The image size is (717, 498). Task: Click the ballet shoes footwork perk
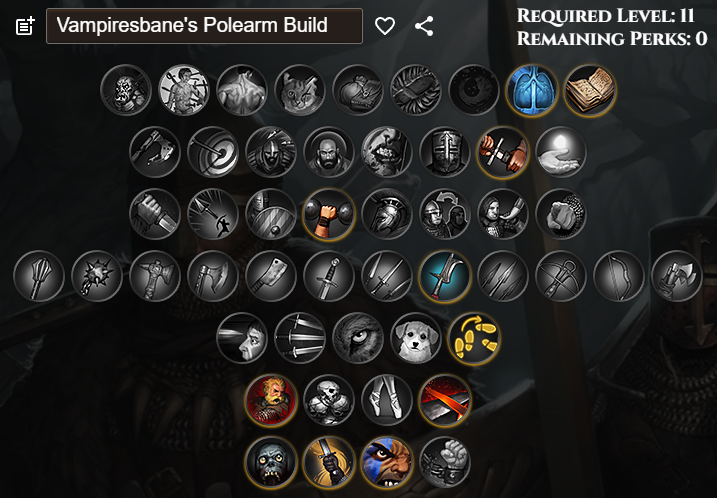click(386, 401)
